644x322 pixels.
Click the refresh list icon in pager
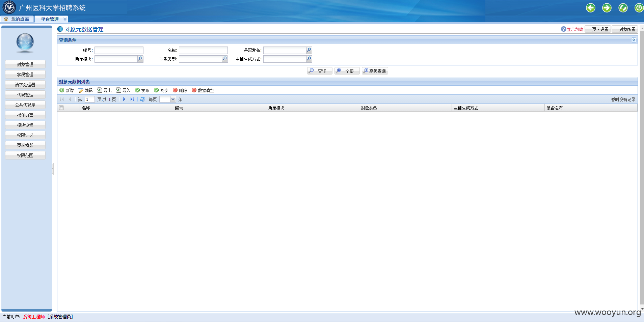[143, 99]
